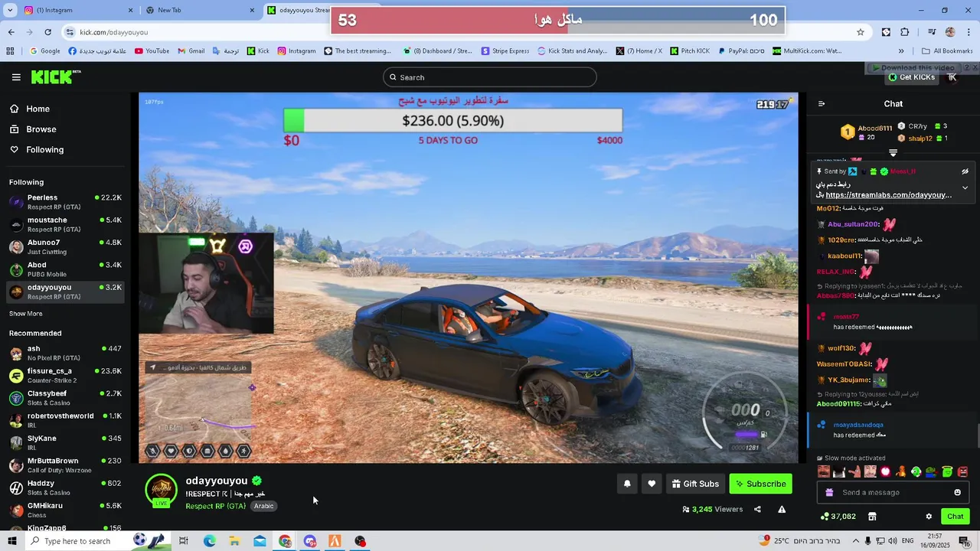Click the Arabic language tag
The image size is (980, 551).
coord(263,506)
